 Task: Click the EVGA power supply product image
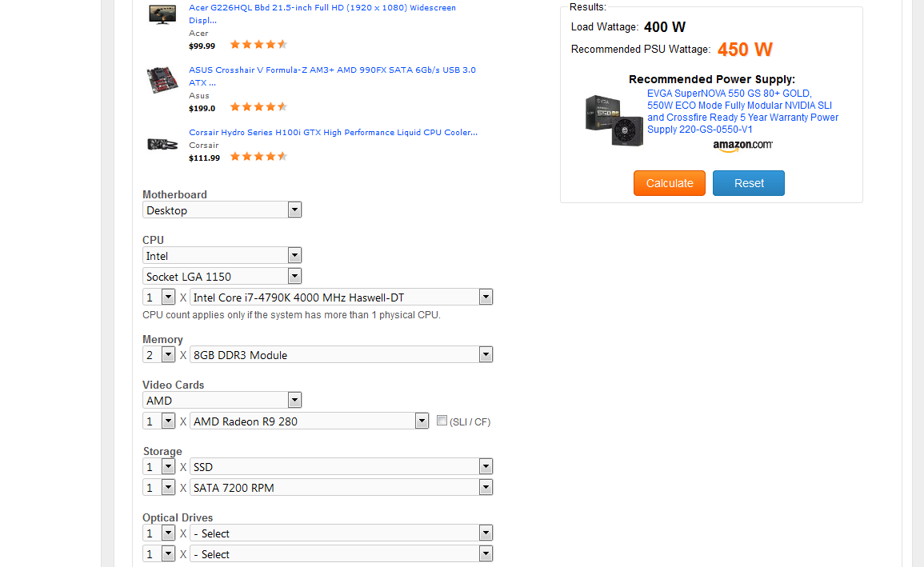[614, 120]
